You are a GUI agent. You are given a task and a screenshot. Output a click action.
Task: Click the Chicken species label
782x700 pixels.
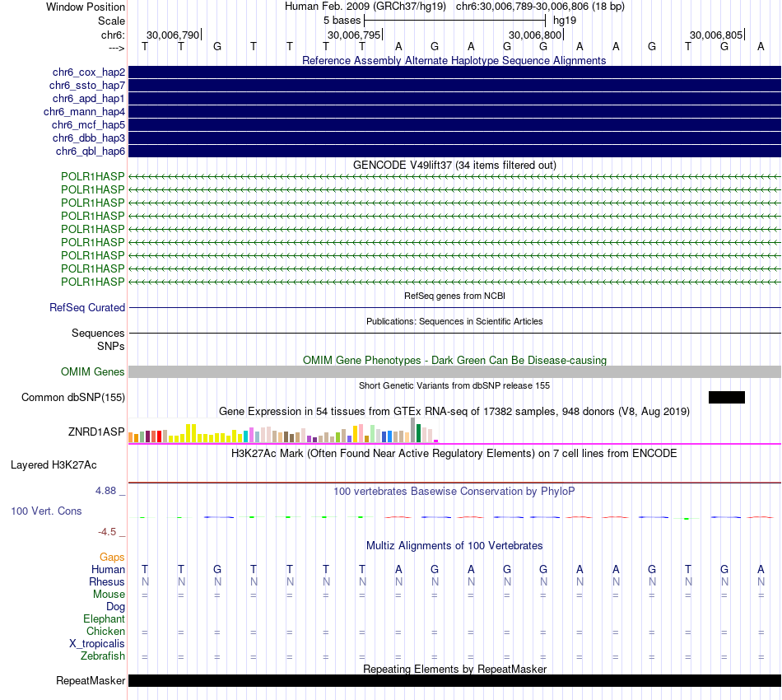105,631
